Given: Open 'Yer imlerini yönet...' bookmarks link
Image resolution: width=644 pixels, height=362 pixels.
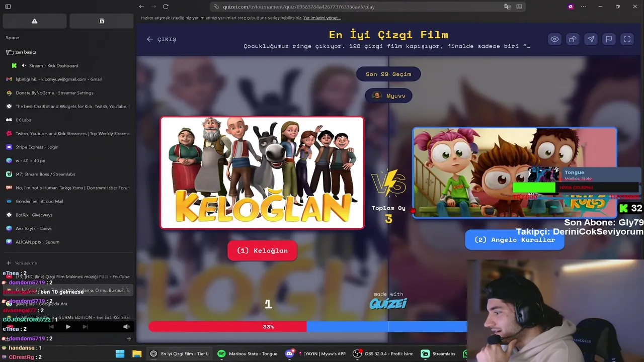Looking at the screenshot, I should 322,18.
